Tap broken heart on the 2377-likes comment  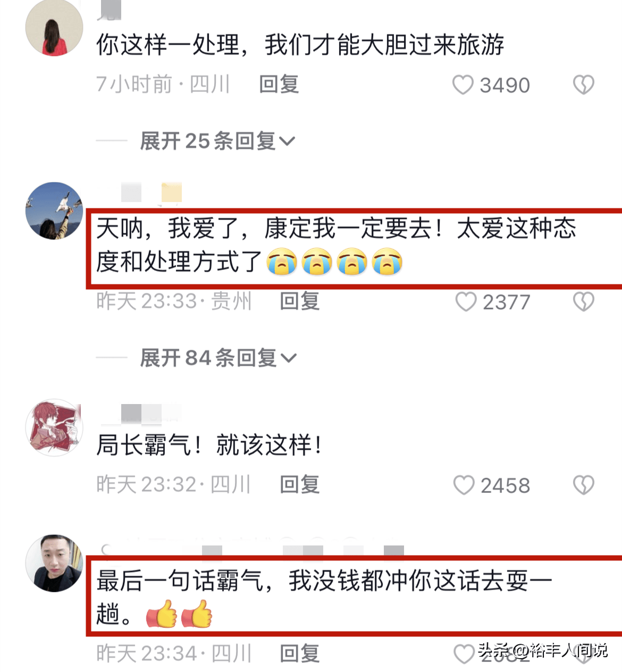pos(583,302)
